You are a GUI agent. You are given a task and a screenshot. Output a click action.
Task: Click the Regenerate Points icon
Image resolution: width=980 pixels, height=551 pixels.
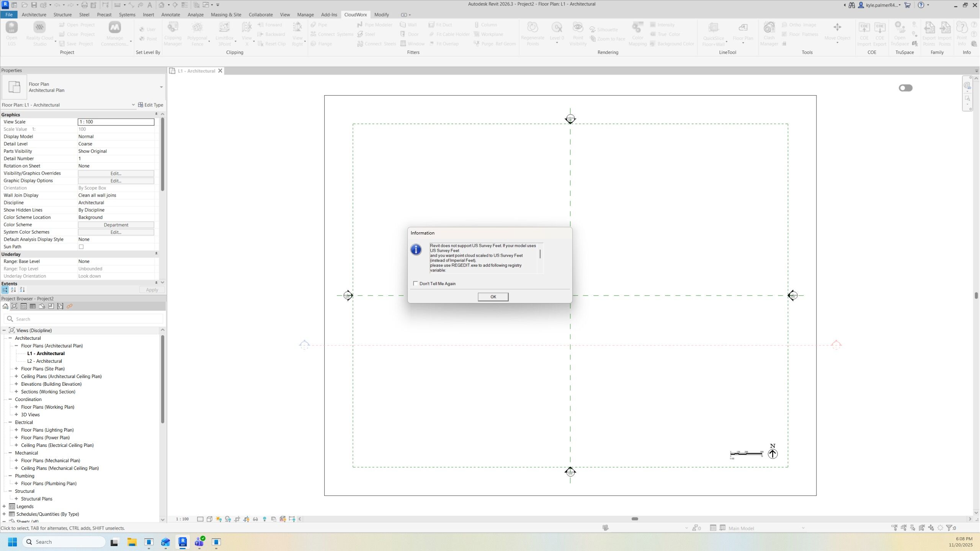(532, 28)
